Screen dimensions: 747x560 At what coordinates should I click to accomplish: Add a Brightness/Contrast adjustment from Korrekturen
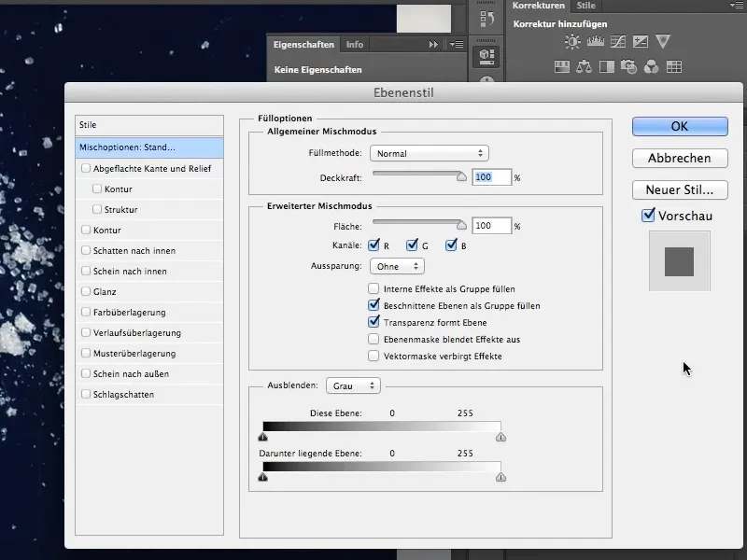pos(572,42)
